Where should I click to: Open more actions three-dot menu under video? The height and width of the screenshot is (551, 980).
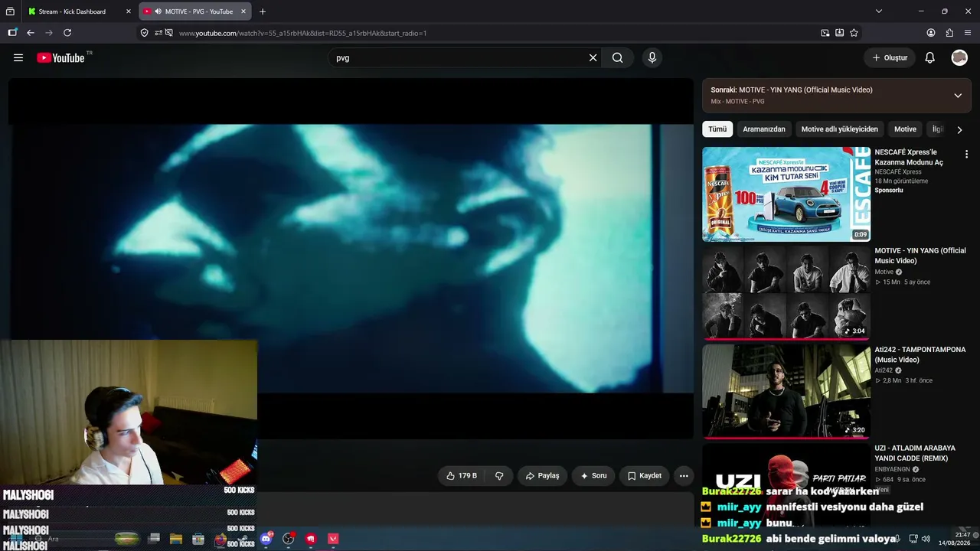684,476
